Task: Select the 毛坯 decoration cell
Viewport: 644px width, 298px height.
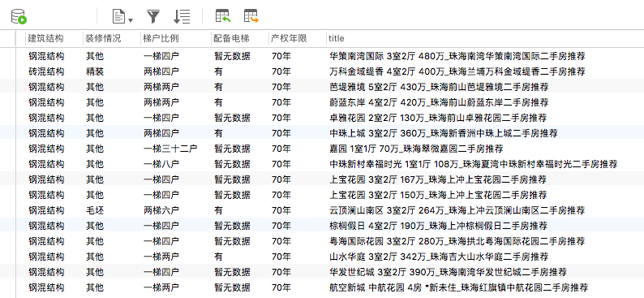Action: coord(95,210)
